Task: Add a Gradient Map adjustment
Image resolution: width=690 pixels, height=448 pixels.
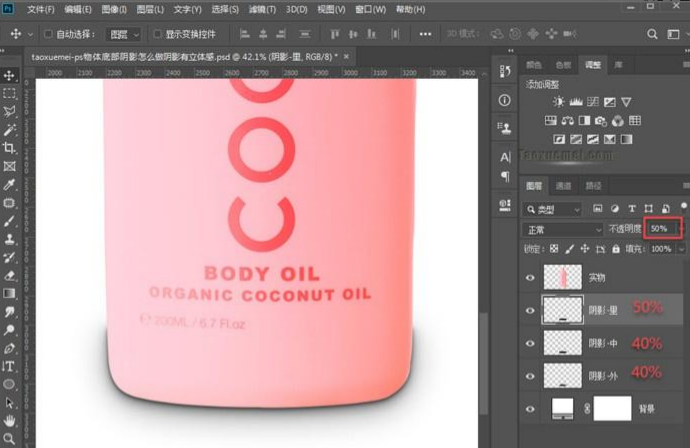Action: [x=626, y=140]
